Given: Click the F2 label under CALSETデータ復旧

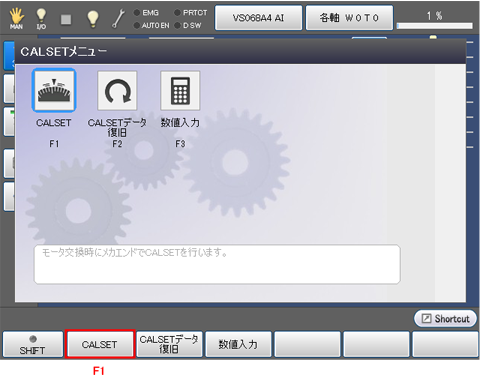Looking at the screenshot, I should 117,144.
